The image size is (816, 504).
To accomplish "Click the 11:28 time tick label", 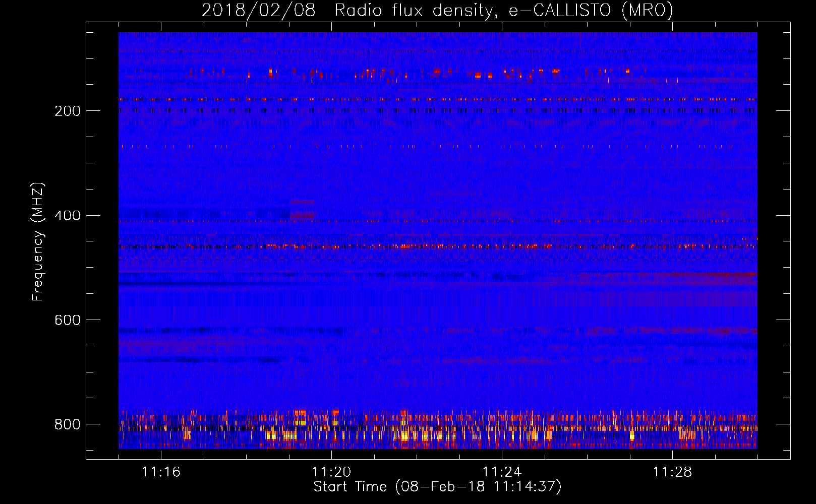I will tap(672, 472).
